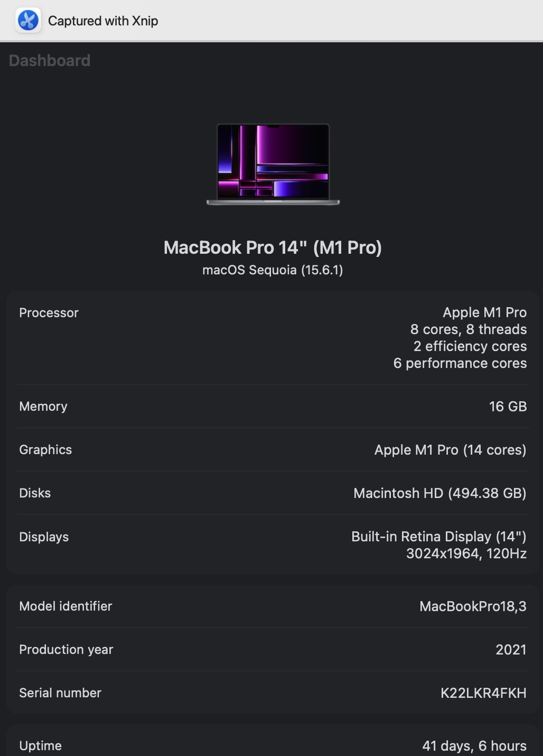Click the "Captured with Xnip" label

103,21
